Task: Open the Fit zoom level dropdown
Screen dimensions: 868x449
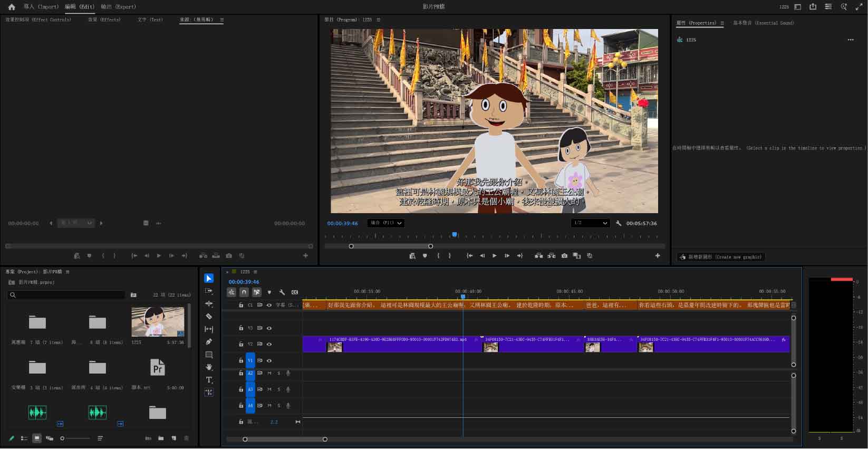Action: pos(386,223)
